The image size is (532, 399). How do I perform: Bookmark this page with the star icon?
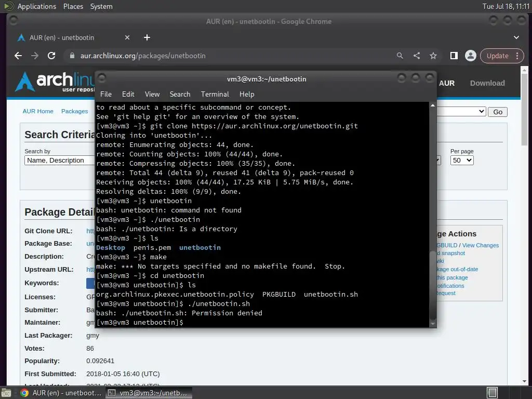tap(433, 56)
